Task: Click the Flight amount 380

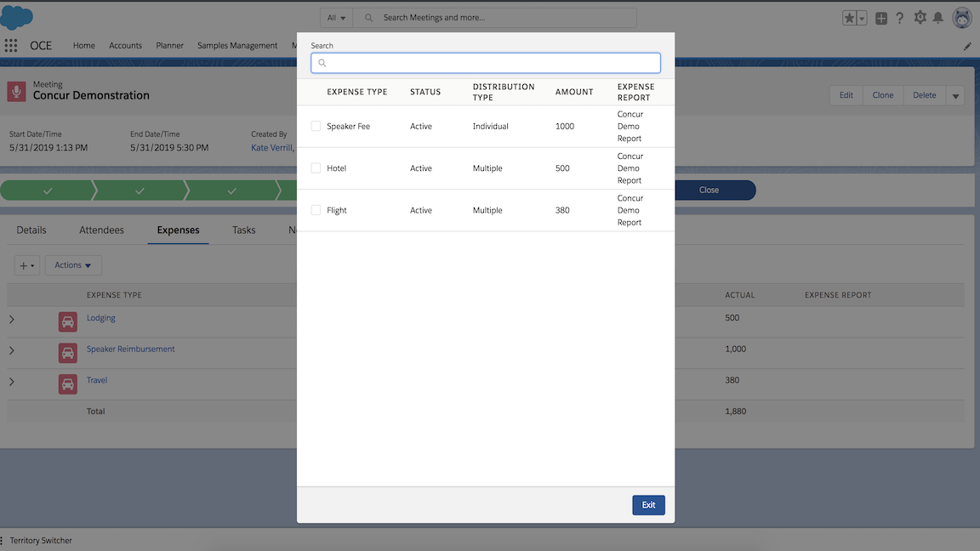Action: (561, 210)
